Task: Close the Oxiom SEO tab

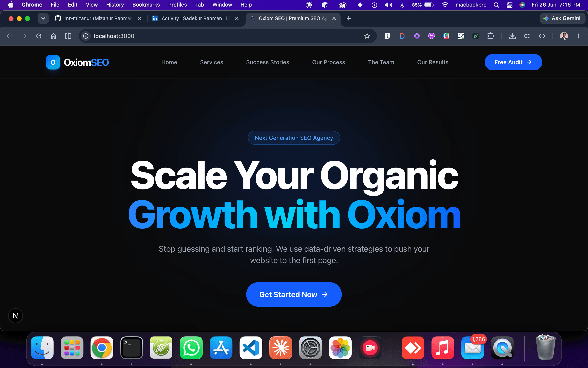Action: (x=334, y=18)
